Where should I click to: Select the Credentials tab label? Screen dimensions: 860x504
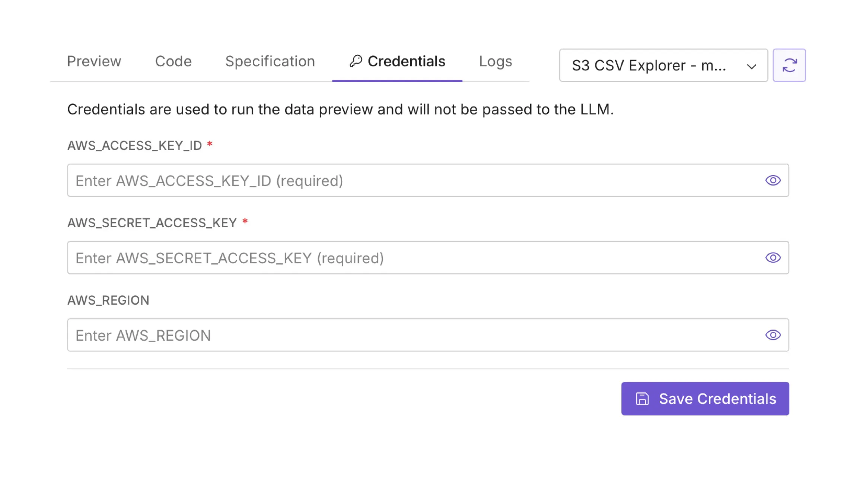(x=406, y=61)
